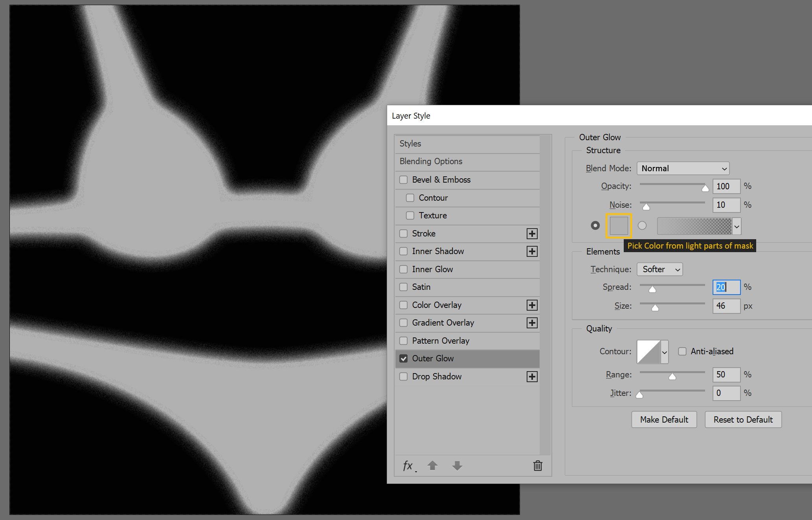This screenshot has height=520, width=812.
Task: Open the Blend Mode Normal dropdown
Action: click(x=683, y=168)
